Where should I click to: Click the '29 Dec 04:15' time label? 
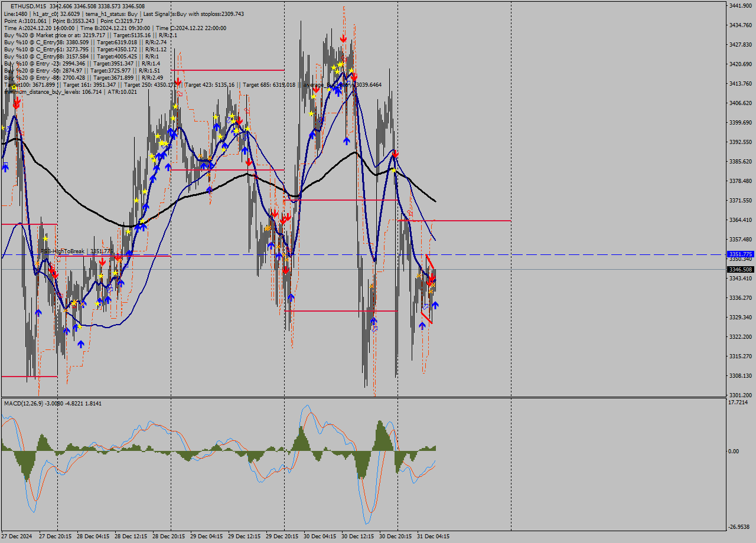pyautogui.click(x=207, y=537)
